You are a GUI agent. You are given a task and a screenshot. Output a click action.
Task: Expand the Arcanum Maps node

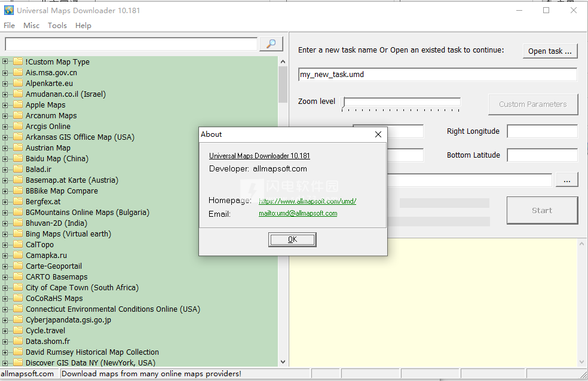[5, 115]
